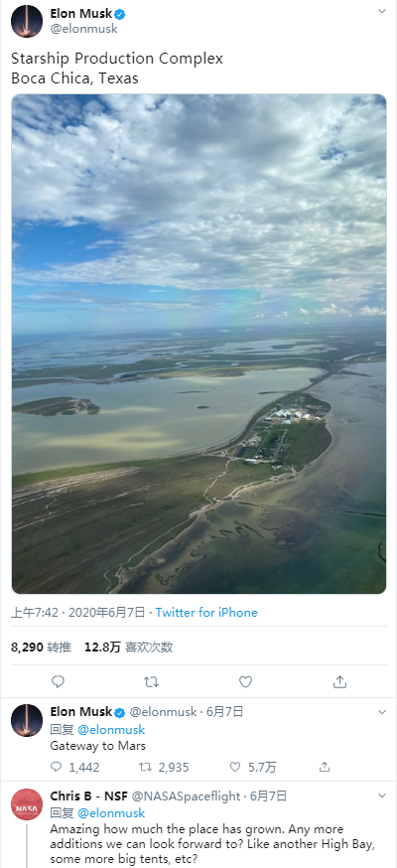View the 8,290 retweets list
The image size is (397, 868).
[x=41, y=647]
